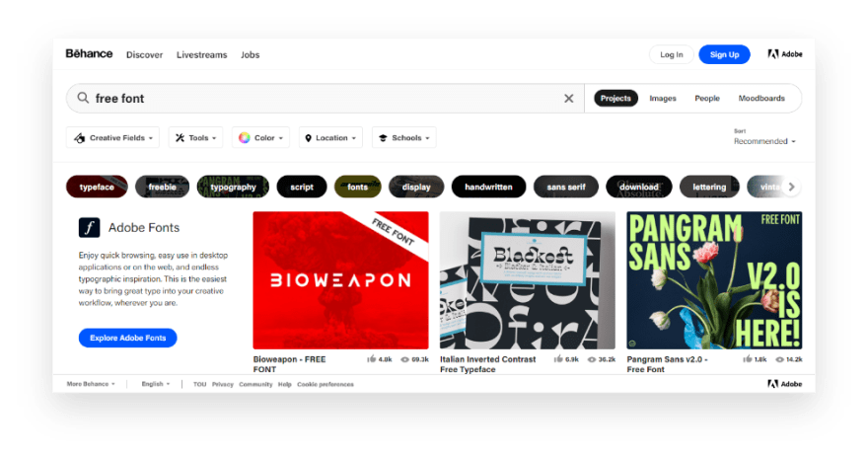Click the Location pin icon
The height and width of the screenshot is (460, 868).
(x=309, y=138)
